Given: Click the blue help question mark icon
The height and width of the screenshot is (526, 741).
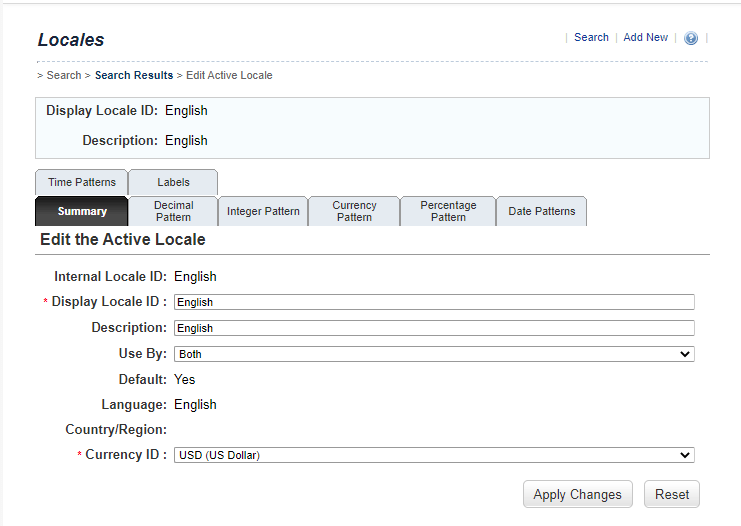Looking at the screenshot, I should (691, 38).
